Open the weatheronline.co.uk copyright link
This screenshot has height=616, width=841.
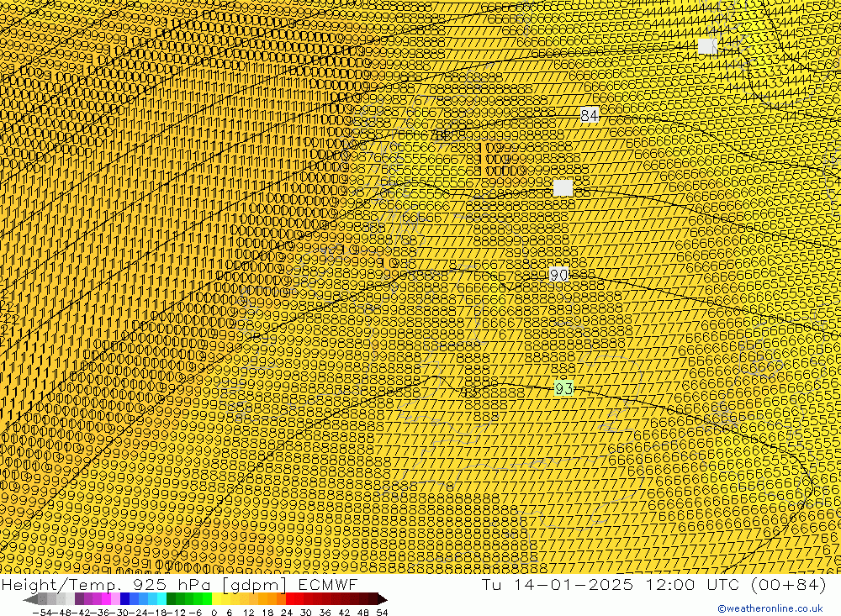coord(770,608)
